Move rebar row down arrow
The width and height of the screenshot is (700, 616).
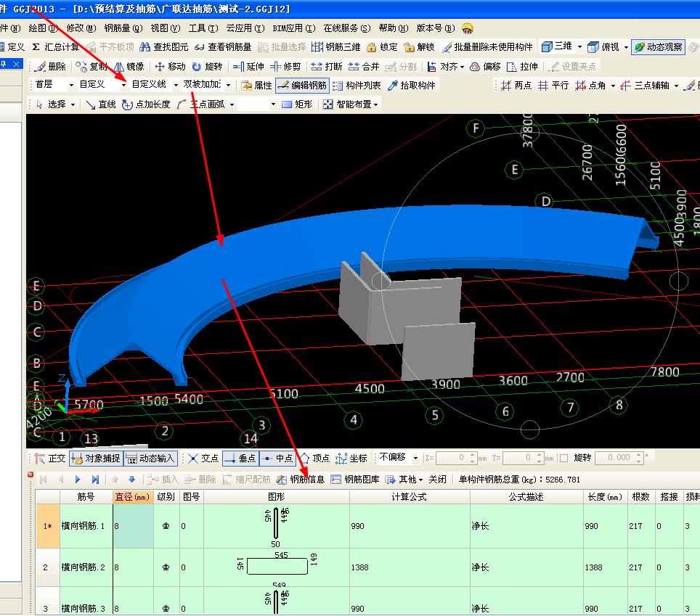click(x=131, y=480)
